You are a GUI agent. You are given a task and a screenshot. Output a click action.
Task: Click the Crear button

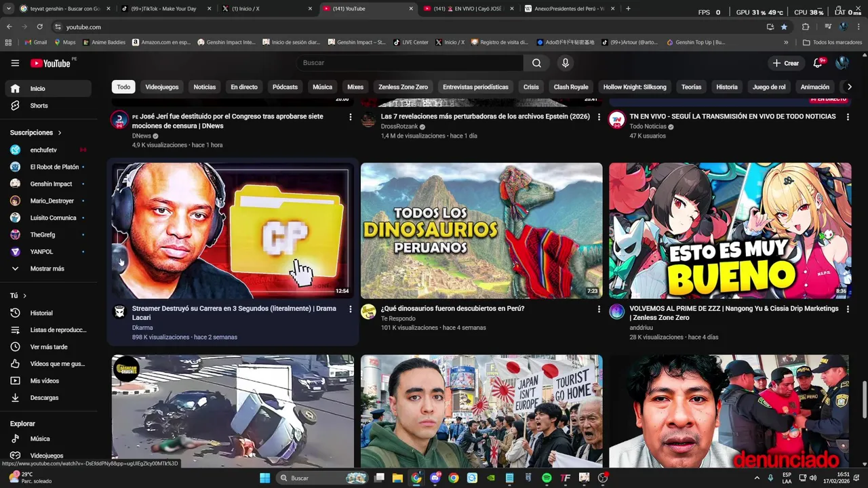[x=785, y=63]
